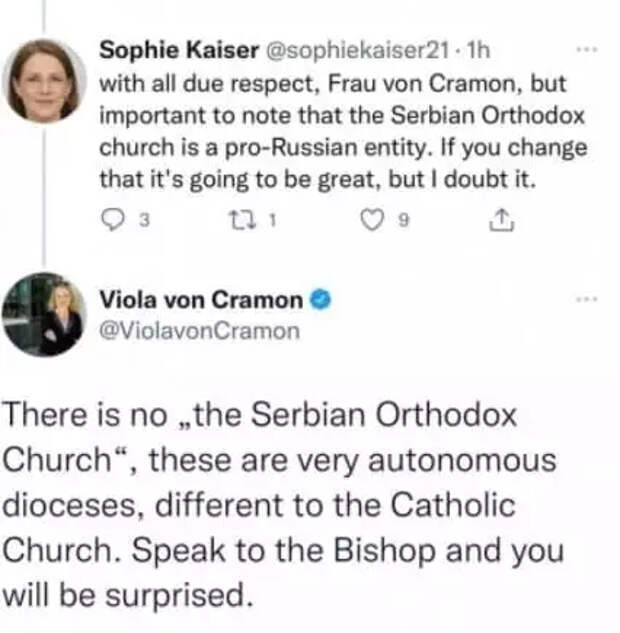
Task: Open more options on Sophie Kaiser's tweet
Action: (586, 50)
